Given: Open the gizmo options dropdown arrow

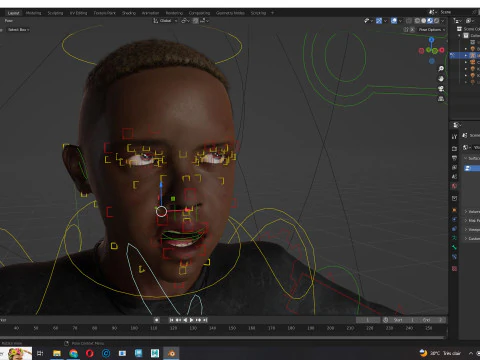Looking at the screenshot, I should (385, 21).
